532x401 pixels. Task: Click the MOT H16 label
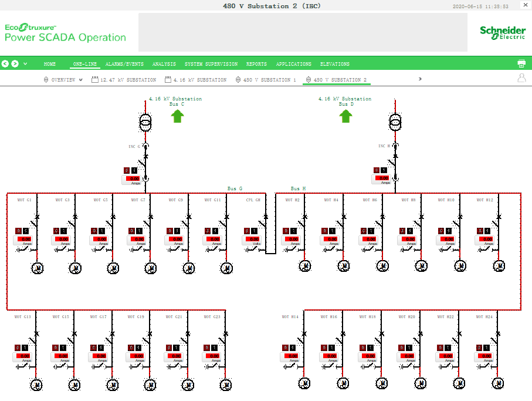coord(329,317)
